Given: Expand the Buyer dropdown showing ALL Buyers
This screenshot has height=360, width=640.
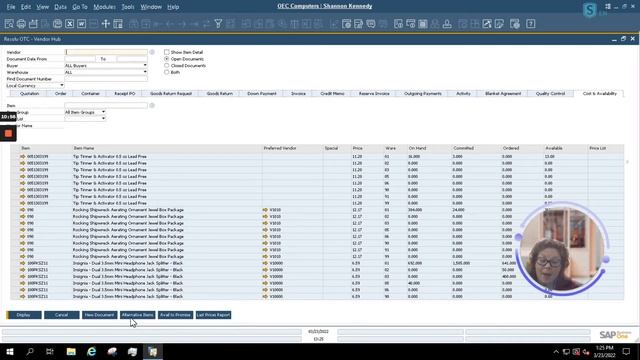Looking at the screenshot, I should pyautogui.click(x=144, y=65).
